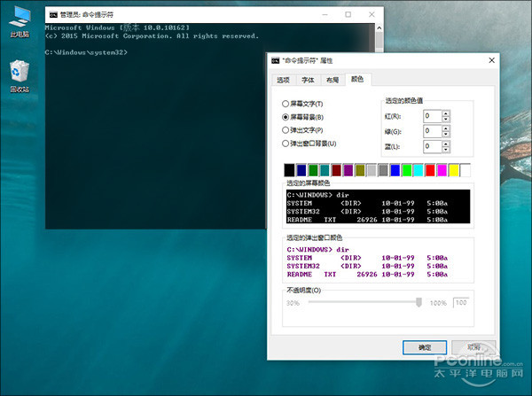Pick the bright blue color swatch
532x396 pixels.
pos(395,170)
